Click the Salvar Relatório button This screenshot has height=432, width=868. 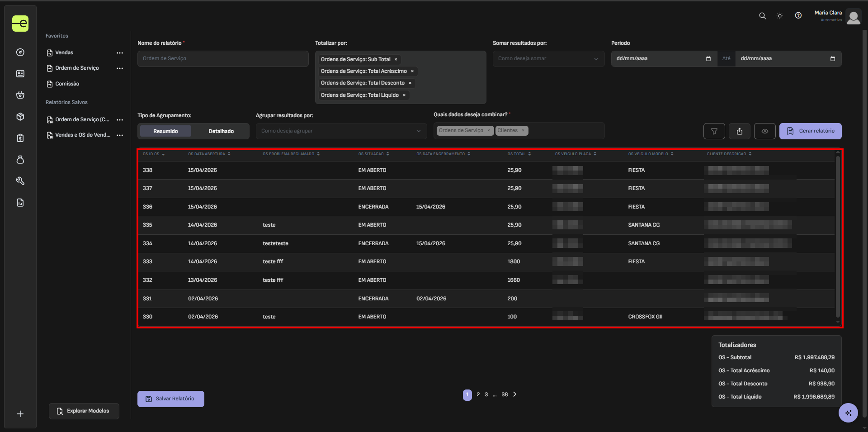point(171,399)
